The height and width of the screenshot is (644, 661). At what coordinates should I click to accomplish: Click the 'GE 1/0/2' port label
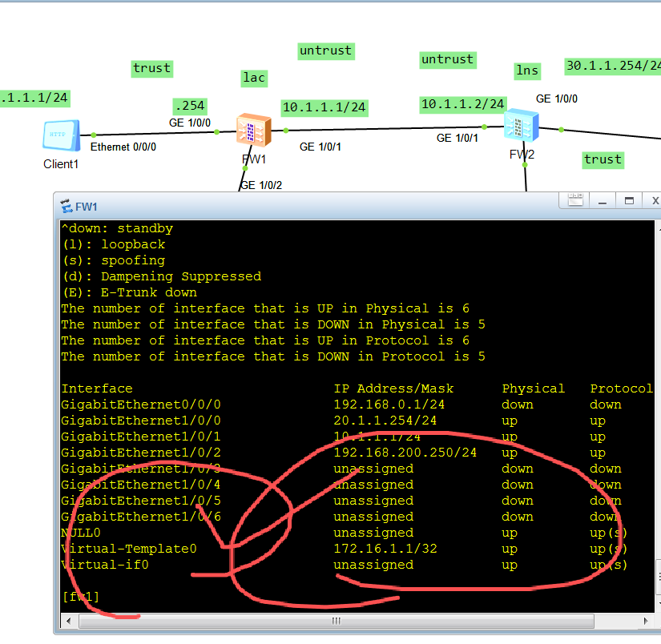click(x=261, y=186)
